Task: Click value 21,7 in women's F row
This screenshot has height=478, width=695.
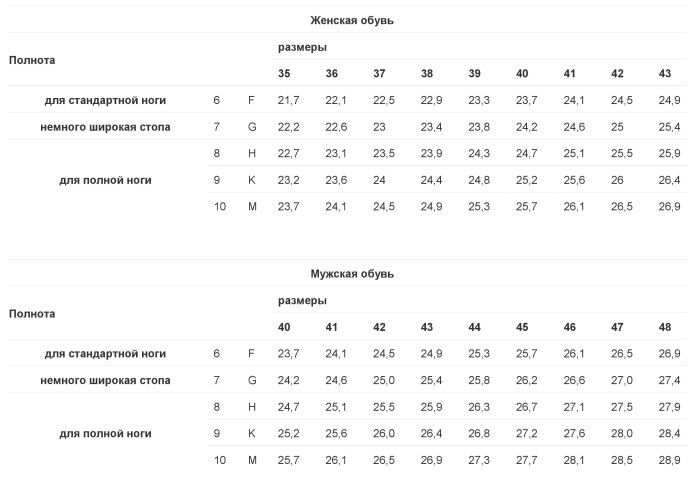Action: (289, 100)
